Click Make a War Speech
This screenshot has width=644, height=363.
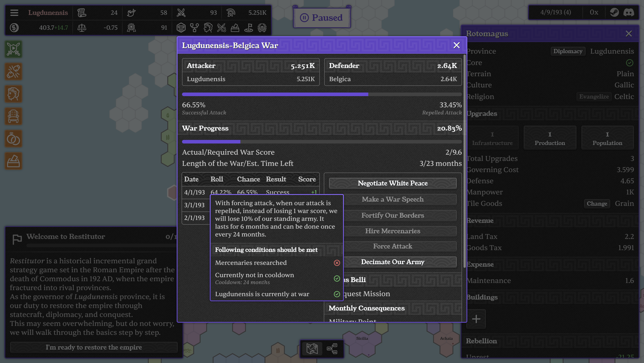[x=392, y=199]
